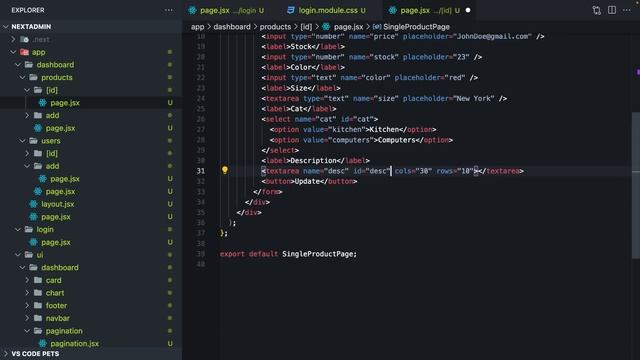Click the Description label text on line 30
Screen dimensions: 640x360
tap(313, 160)
